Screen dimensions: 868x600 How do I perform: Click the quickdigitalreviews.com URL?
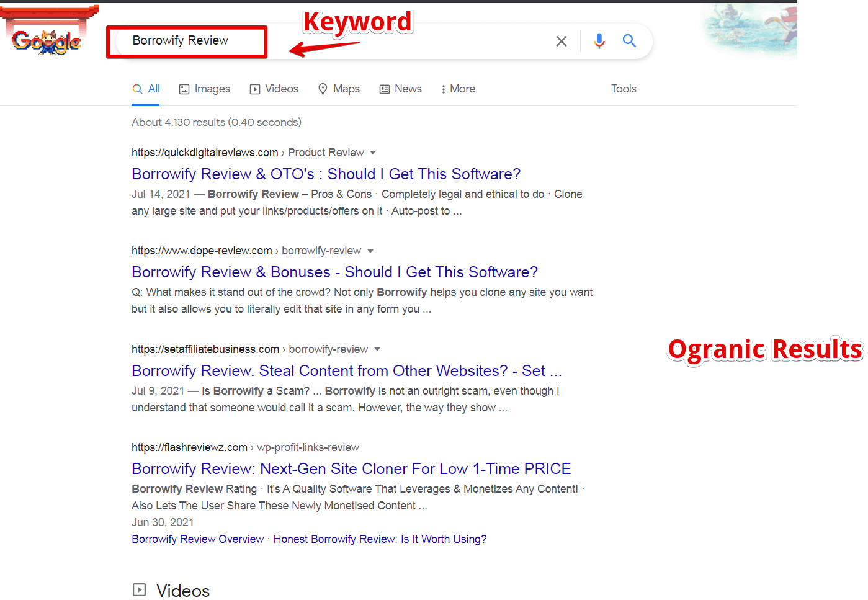pyautogui.click(x=205, y=153)
